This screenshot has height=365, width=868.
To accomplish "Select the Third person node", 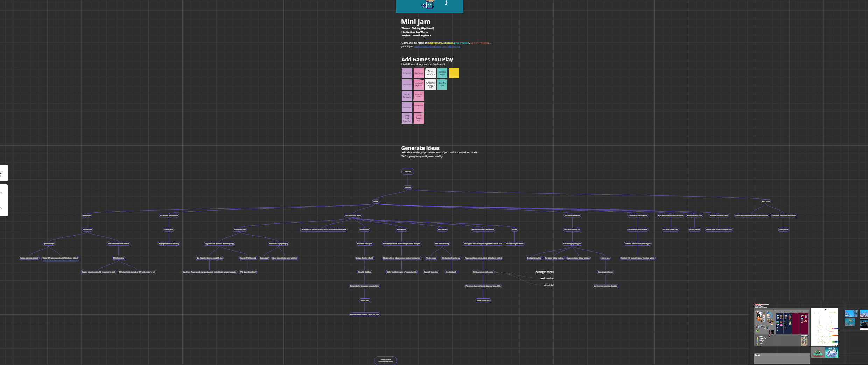I will (784, 230).
